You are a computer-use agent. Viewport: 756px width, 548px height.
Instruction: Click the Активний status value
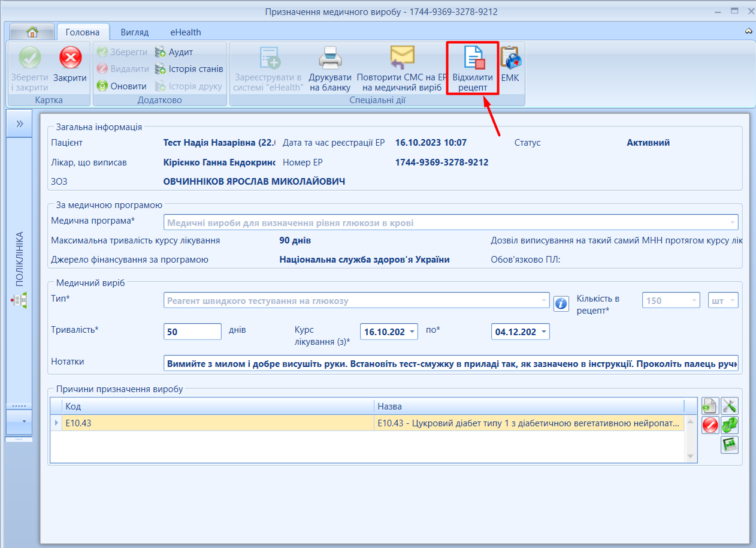(x=648, y=143)
